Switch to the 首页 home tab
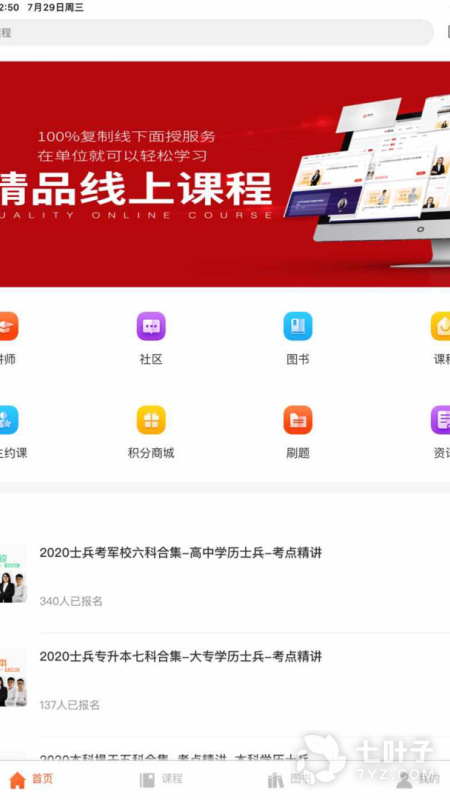 pos(31,779)
